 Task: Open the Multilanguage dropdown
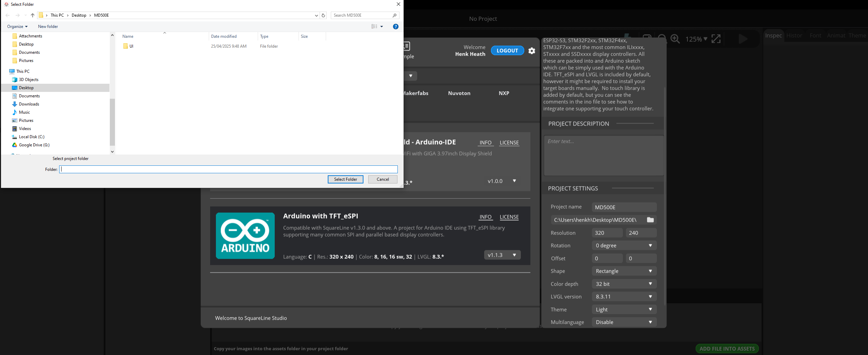(624, 322)
